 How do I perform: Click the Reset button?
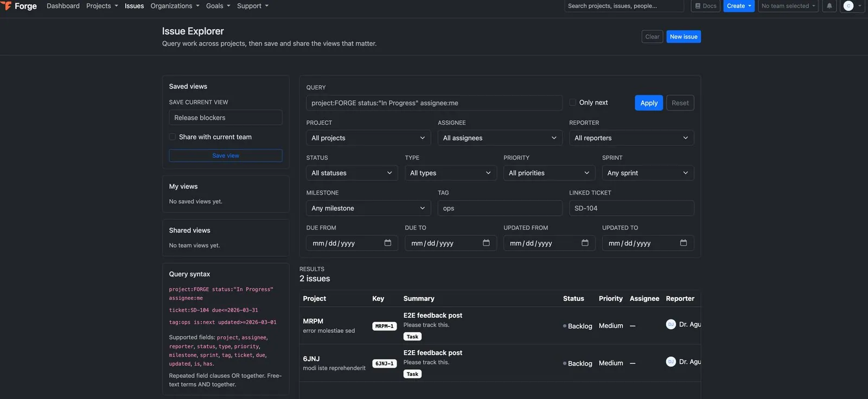point(680,103)
